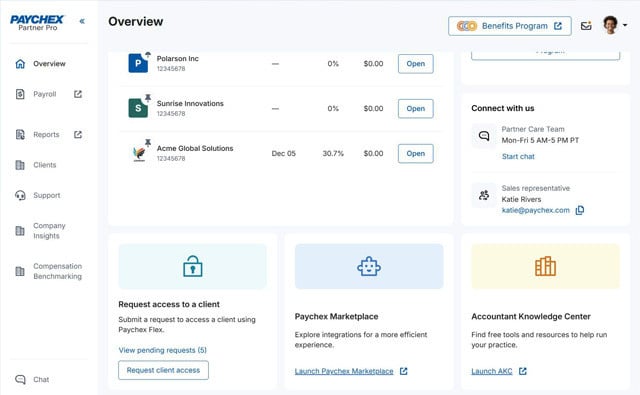This screenshot has height=395, width=640.
Task: Expand the profile dropdown arrow
Action: (x=625, y=25)
